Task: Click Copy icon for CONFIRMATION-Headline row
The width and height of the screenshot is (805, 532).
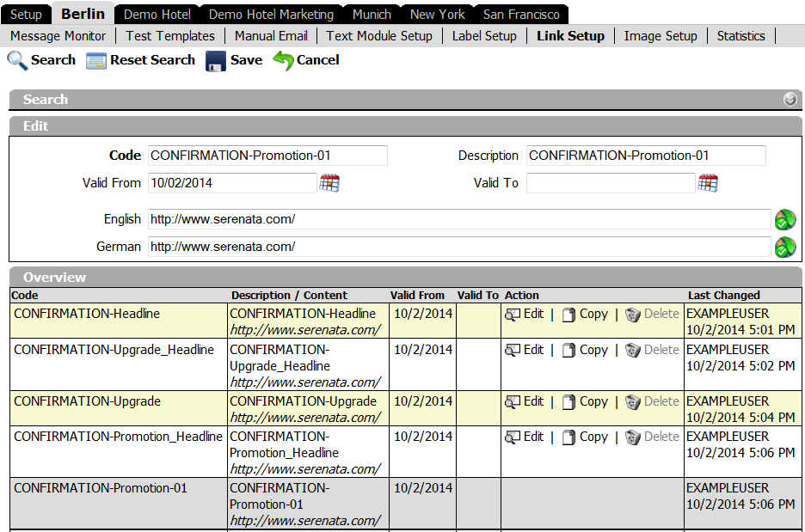Action: (x=568, y=315)
